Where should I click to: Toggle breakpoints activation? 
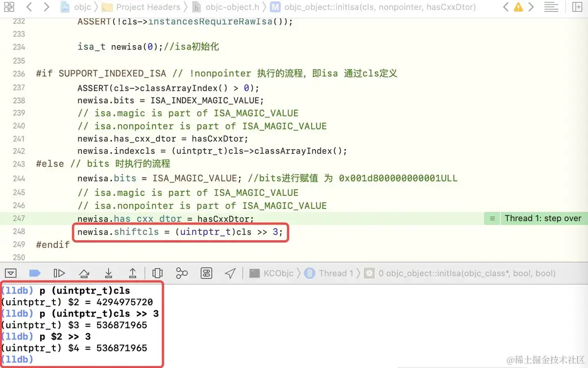tap(35, 273)
